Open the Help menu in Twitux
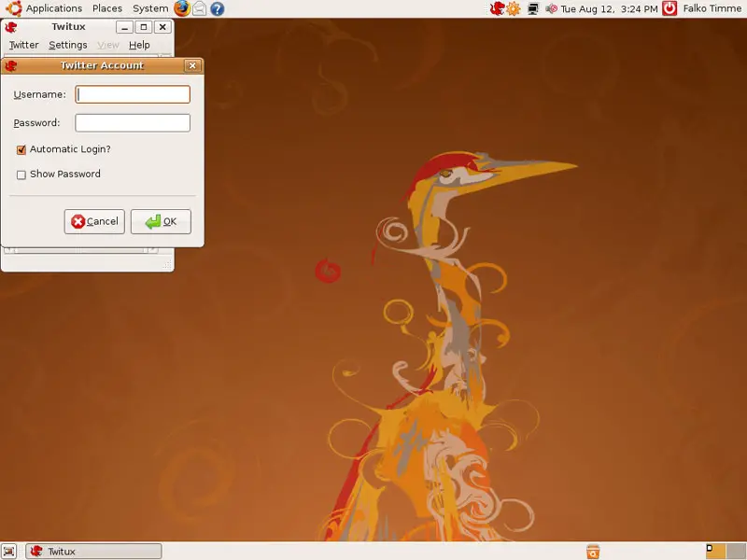This screenshot has width=747, height=560. [139, 45]
